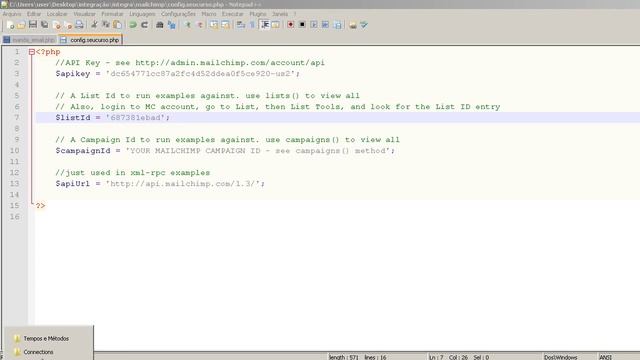Toggle Show All Characters
Screen dimensions: 640x360
pyautogui.click(x=252, y=25)
